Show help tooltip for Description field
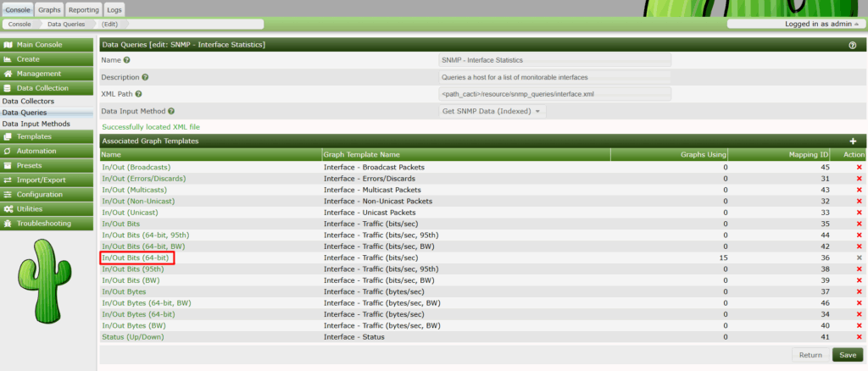This screenshot has height=371, width=868. pos(146,77)
